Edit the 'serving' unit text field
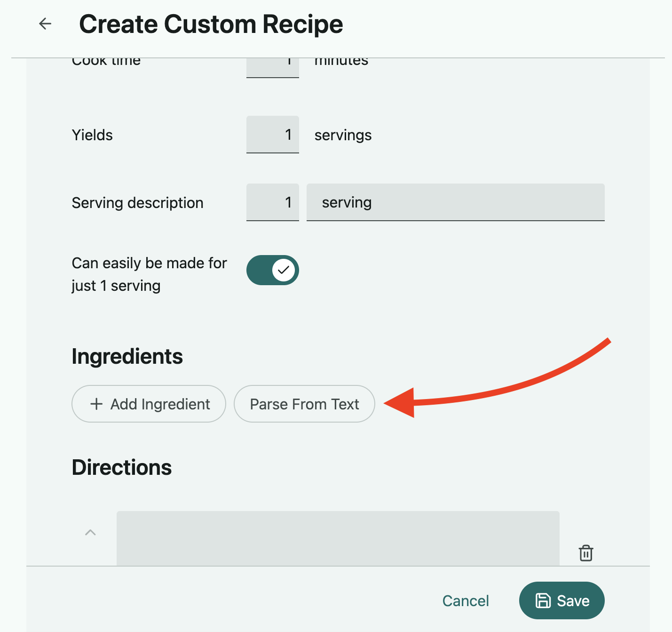672x632 pixels. [455, 202]
